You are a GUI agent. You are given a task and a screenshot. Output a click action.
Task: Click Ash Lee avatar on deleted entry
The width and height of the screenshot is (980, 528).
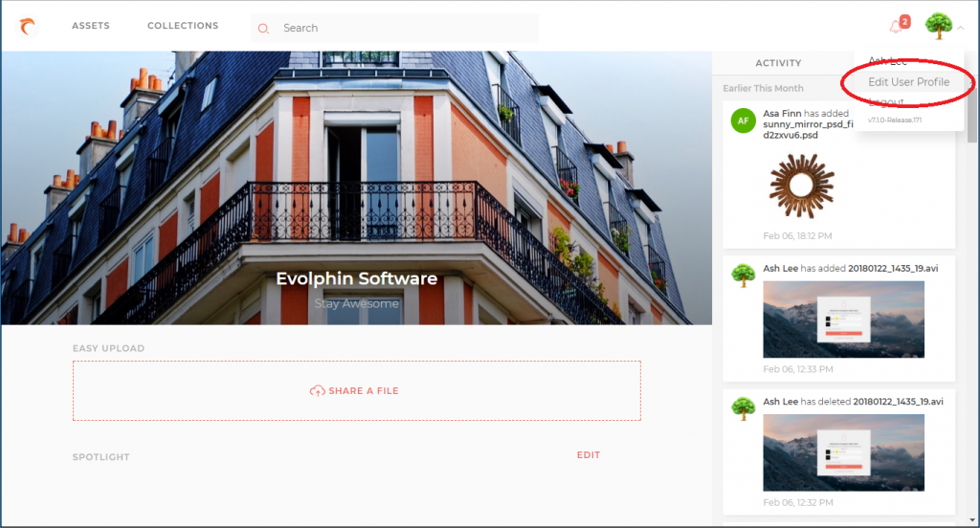[743, 408]
